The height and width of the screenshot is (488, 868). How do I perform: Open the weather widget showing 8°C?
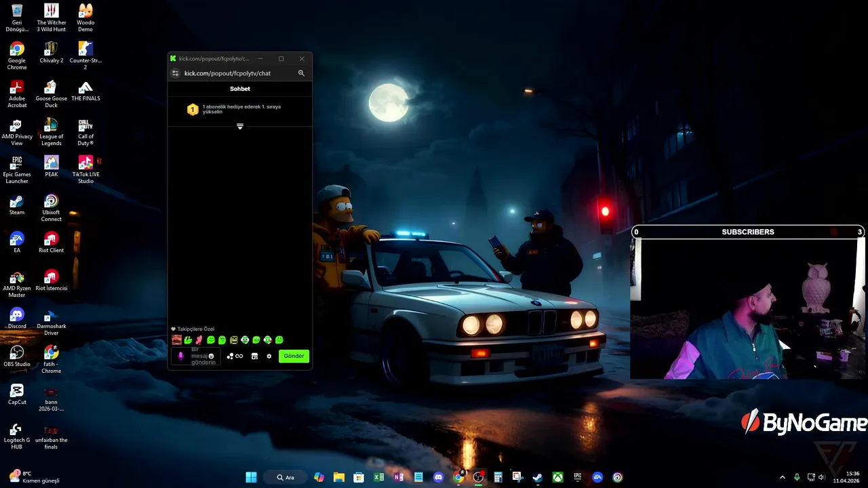(x=34, y=477)
